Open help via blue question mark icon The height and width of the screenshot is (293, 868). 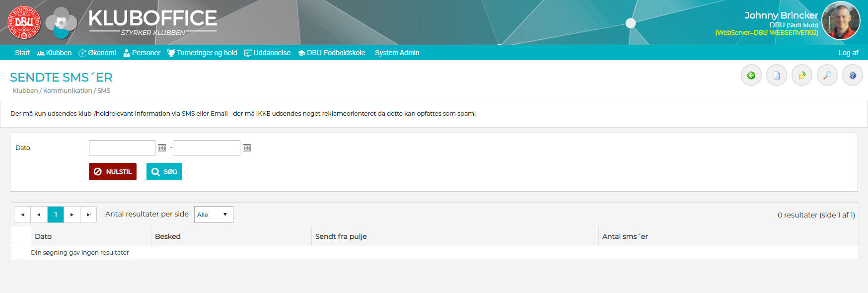pos(852,75)
